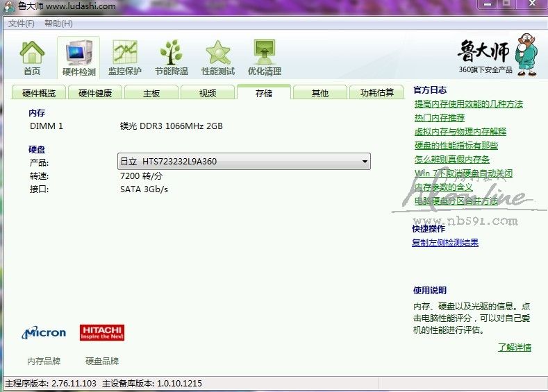Switch to the 硬件健康 tab
This screenshot has height=392, width=548.
coord(95,92)
